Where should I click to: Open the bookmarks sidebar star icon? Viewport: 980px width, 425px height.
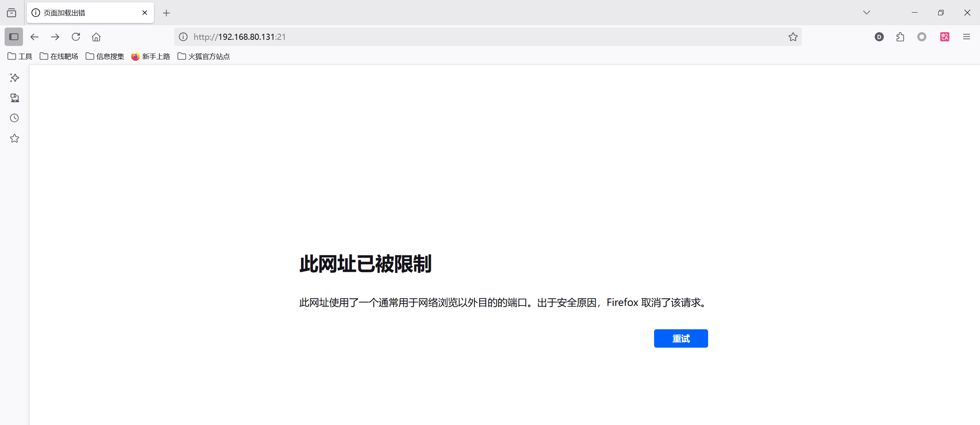(15, 138)
